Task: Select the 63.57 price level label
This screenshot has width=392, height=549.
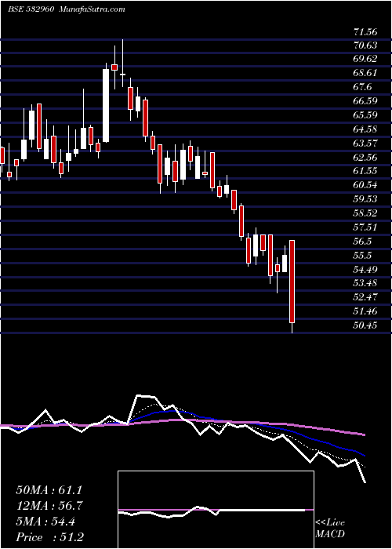Action: pos(365,143)
